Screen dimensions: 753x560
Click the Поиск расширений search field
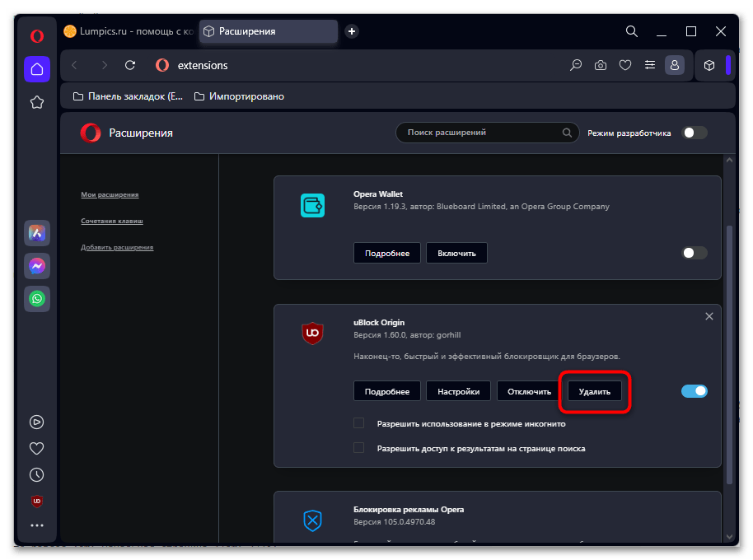coord(487,133)
